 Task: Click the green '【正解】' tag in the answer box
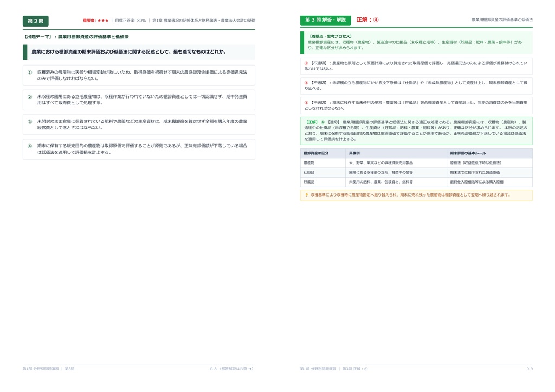[x=312, y=122]
